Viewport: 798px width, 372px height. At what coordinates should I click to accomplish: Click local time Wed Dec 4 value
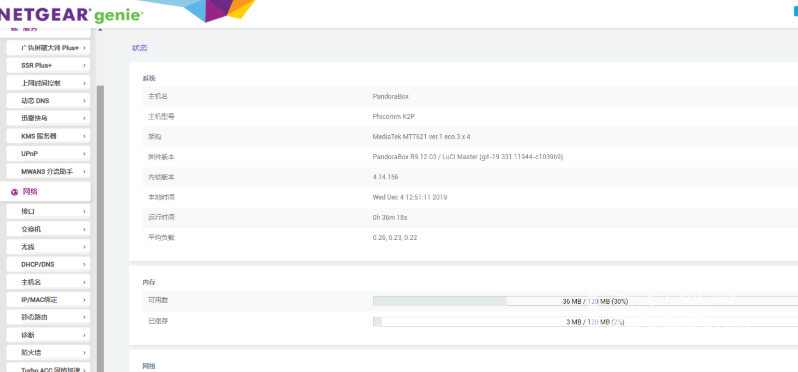(x=410, y=197)
